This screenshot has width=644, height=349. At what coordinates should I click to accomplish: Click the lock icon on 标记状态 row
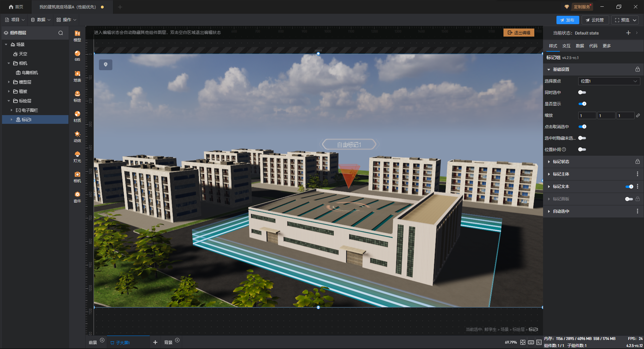[x=637, y=161]
